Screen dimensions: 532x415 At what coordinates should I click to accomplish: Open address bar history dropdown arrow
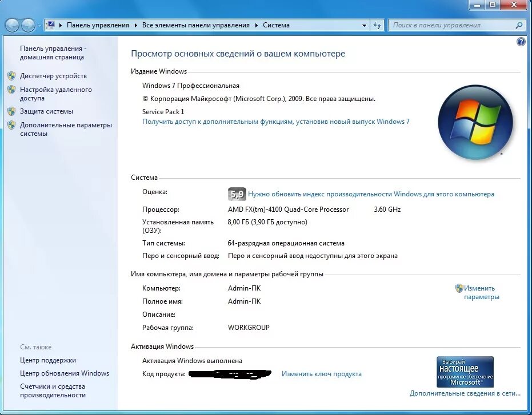(364, 26)
